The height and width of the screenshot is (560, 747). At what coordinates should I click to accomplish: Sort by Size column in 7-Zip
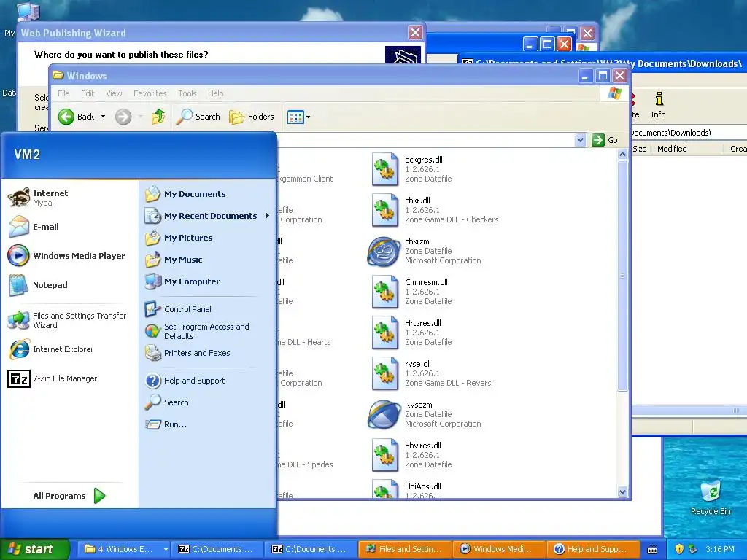point(640,149)
